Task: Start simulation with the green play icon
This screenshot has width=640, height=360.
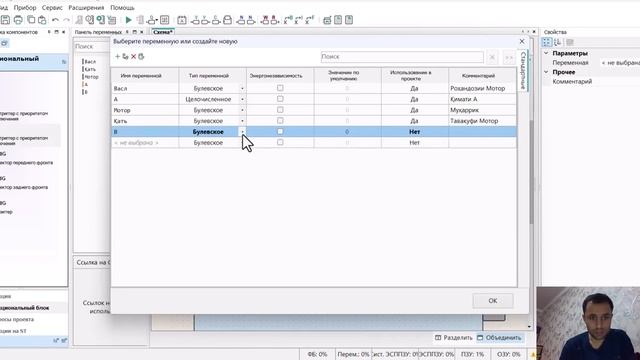Action: tap(129, 20)
